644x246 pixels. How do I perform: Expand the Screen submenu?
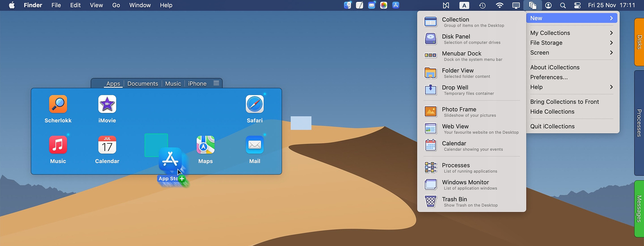coord(572,53)
